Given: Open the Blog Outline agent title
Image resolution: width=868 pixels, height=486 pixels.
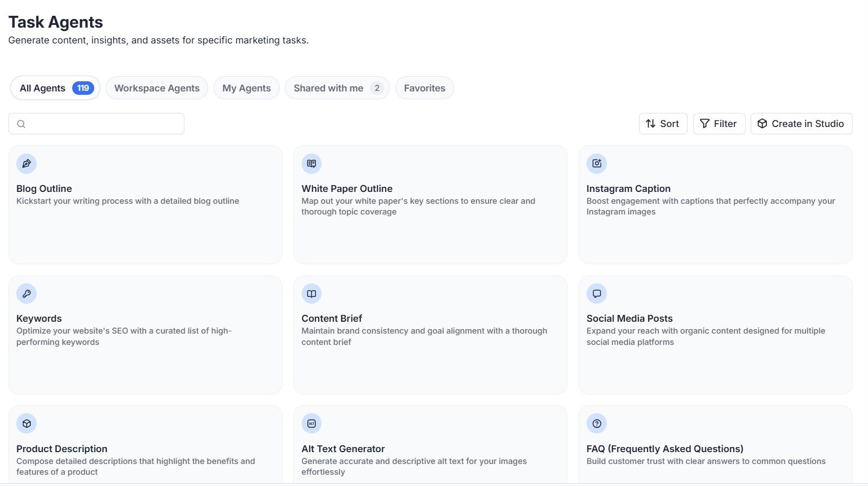Looking at the screenshot, I should click(x=44, y=189).
